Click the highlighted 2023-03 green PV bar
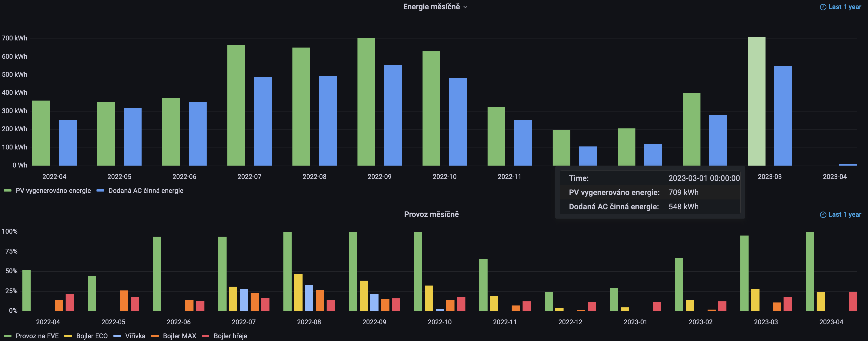Viewport: 868px width, 341px height. click(x=756, y=101)
